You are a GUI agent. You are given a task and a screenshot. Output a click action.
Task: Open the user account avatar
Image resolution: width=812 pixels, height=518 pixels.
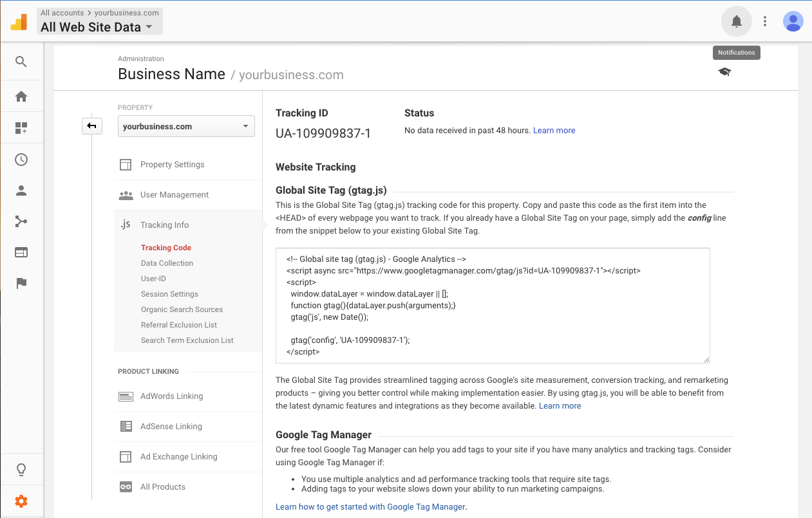pos(793,22)
